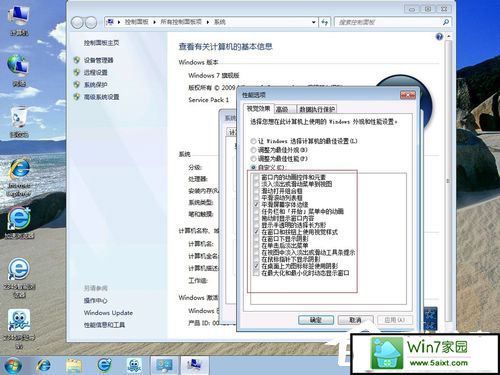Image resolution: width=500 pixels, height=375 pixels.
Task: Open the Recycle Bin desktop icon
Action: (x=19, y=122)
